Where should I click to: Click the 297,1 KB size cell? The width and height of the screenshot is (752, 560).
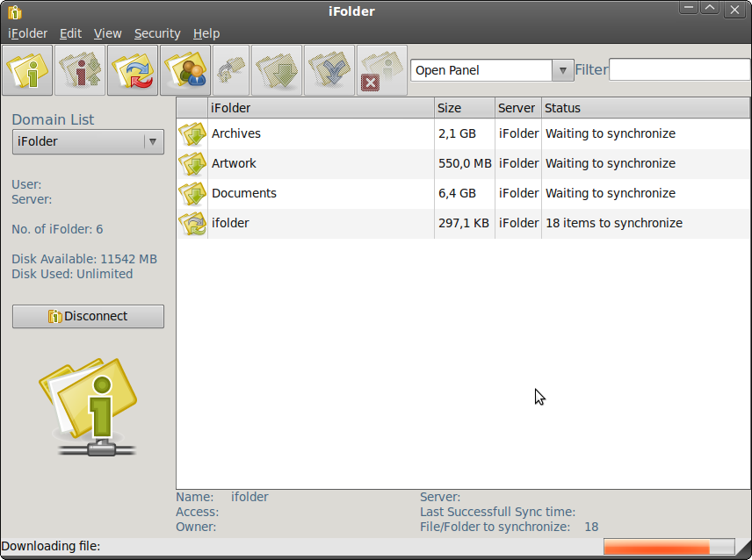(464, 223)
